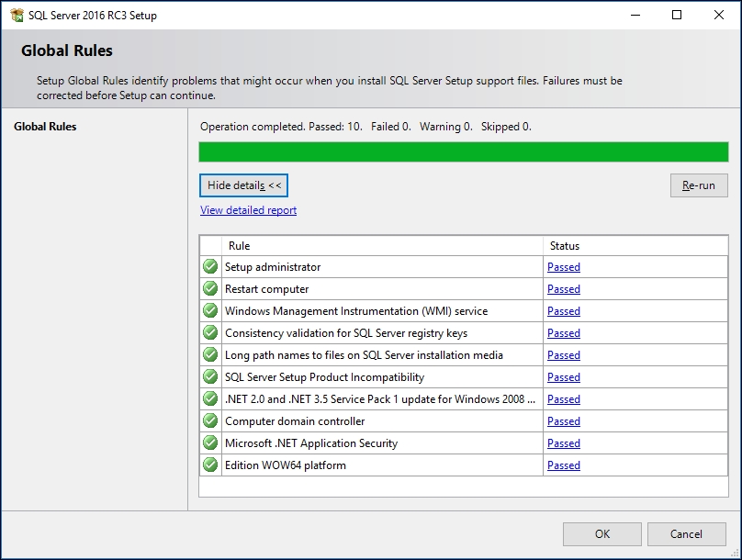The height and width of the screenshot is (560, 742).
Task: Click green check icon for Setup administrator
Action: coord(210,267)
